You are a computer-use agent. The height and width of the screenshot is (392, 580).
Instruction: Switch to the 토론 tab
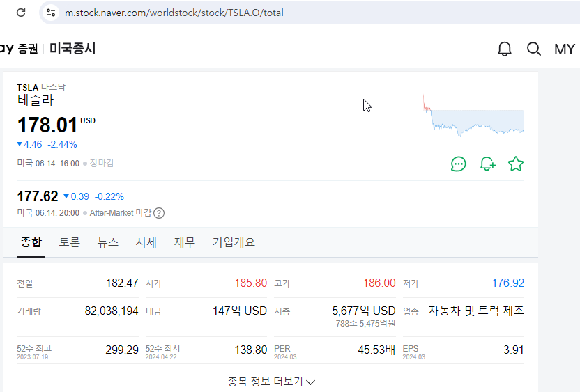70,242
